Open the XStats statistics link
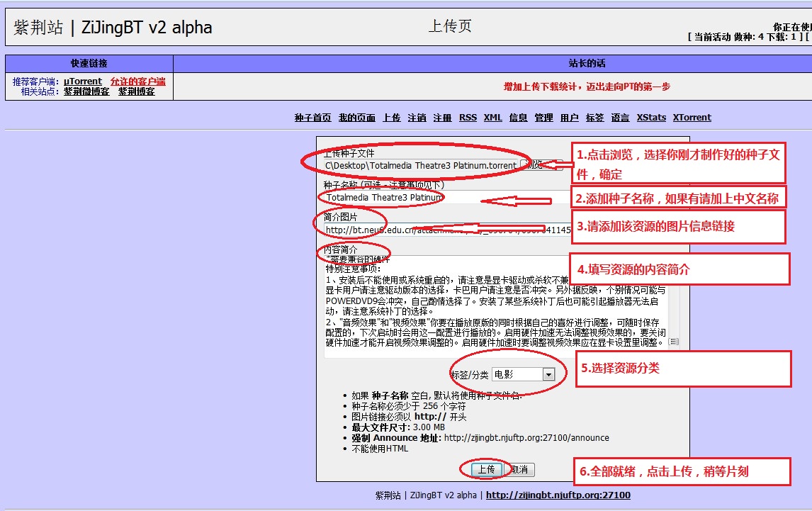812x511 pixels. [x=651, y=118]
